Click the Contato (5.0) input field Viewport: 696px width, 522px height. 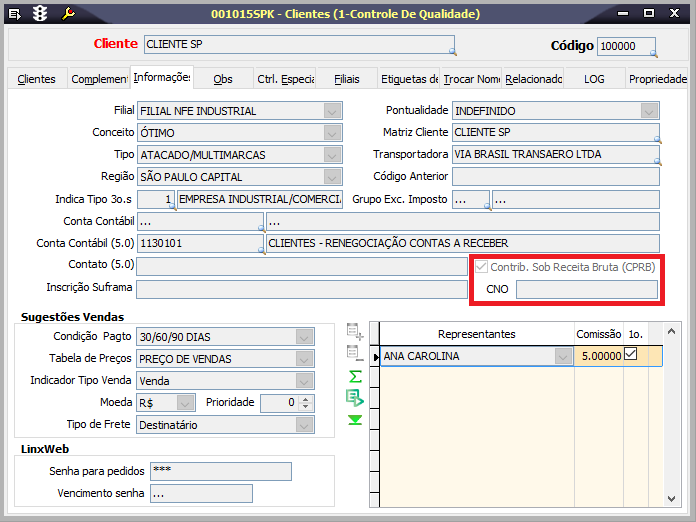pos(302,266)
